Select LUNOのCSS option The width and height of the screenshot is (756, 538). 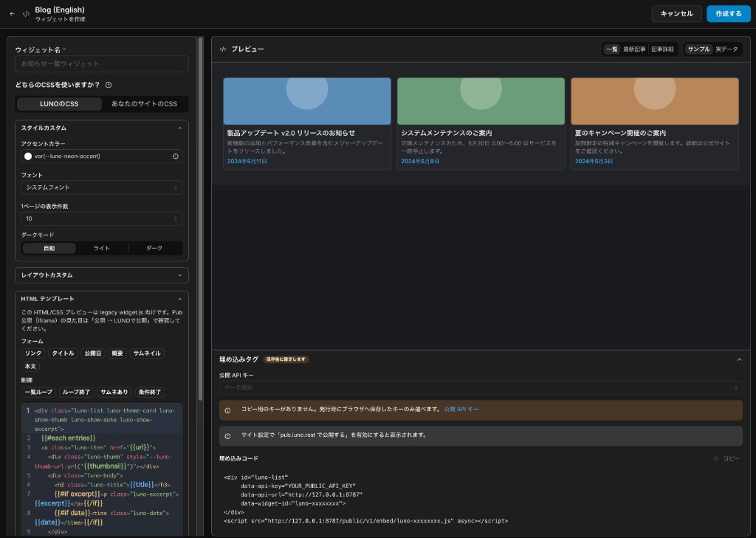click(x=59, y=103)
